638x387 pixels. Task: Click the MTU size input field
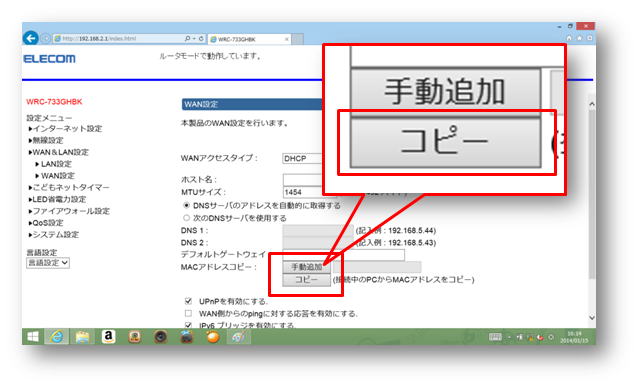click(x=303, y=192)
